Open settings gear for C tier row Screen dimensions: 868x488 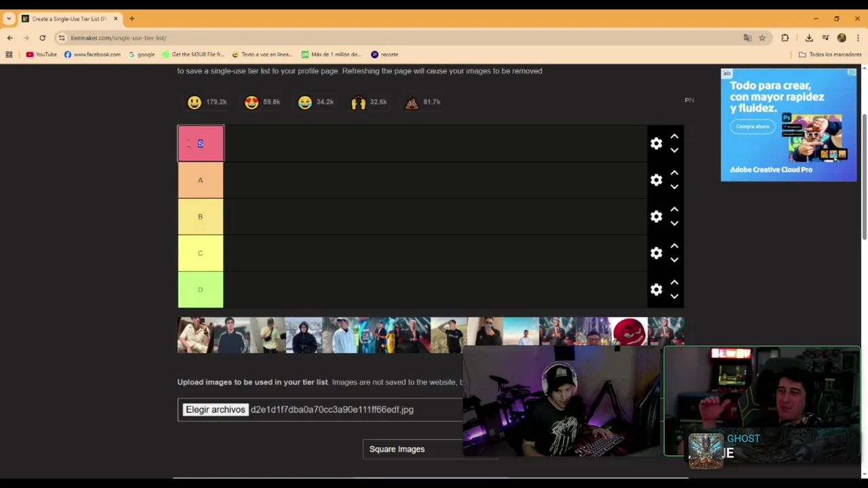point(656,253)
